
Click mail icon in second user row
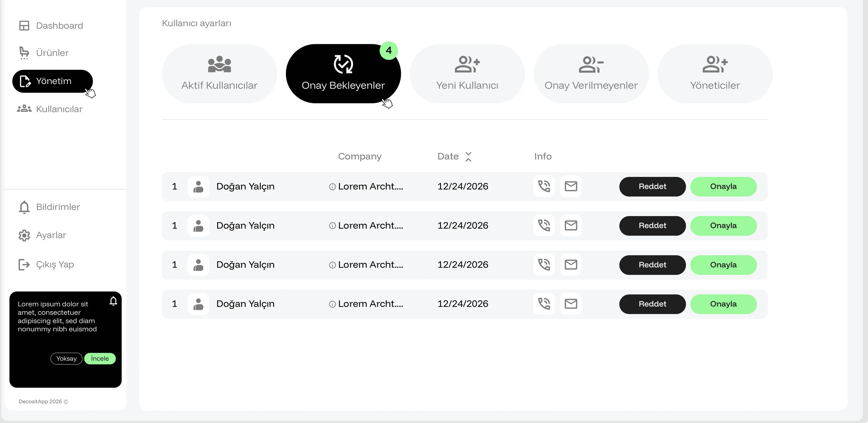(571, 225)
